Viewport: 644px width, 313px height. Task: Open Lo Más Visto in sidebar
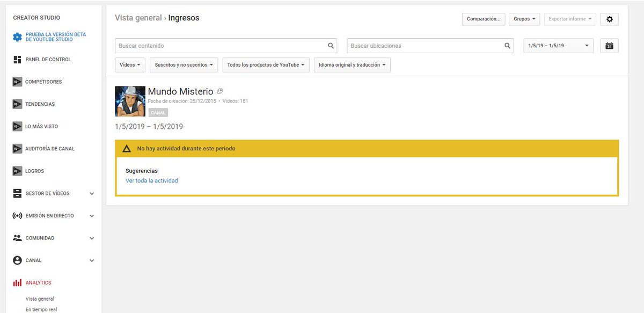click(42, 127)
